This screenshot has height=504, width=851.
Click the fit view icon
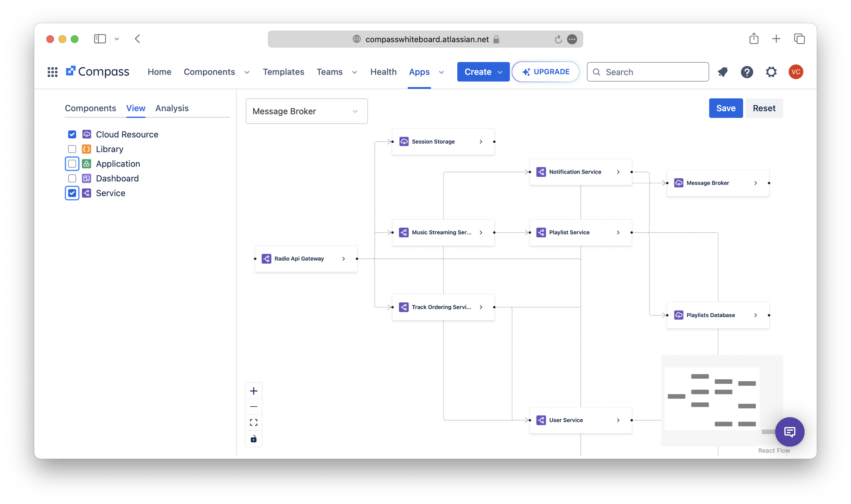click(x=253, y=422)
